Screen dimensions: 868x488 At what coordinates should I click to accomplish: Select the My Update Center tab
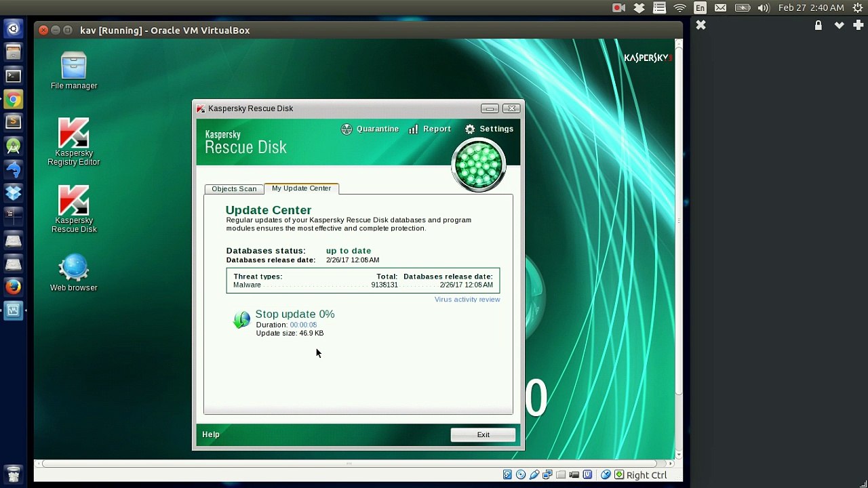(301, 188)
